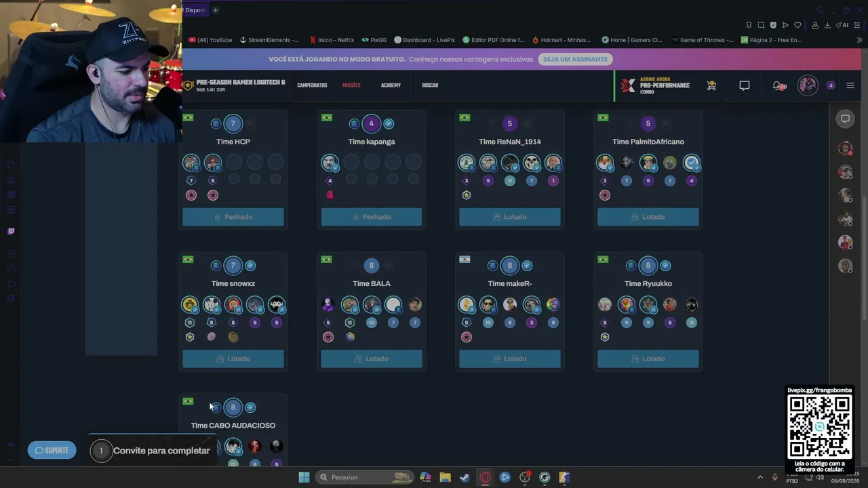Click Time kapanga team name
868x488 pixels.
pos(372,142)
